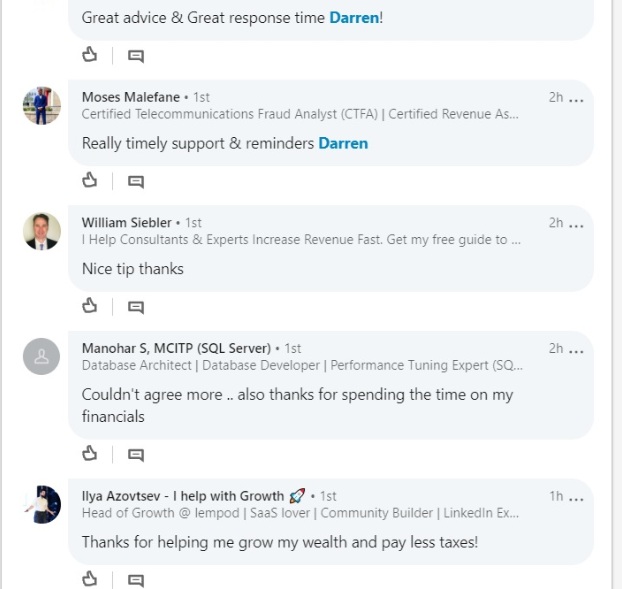
Task: Open more options on Moses Malefane's comment
Action: [576, 98]
